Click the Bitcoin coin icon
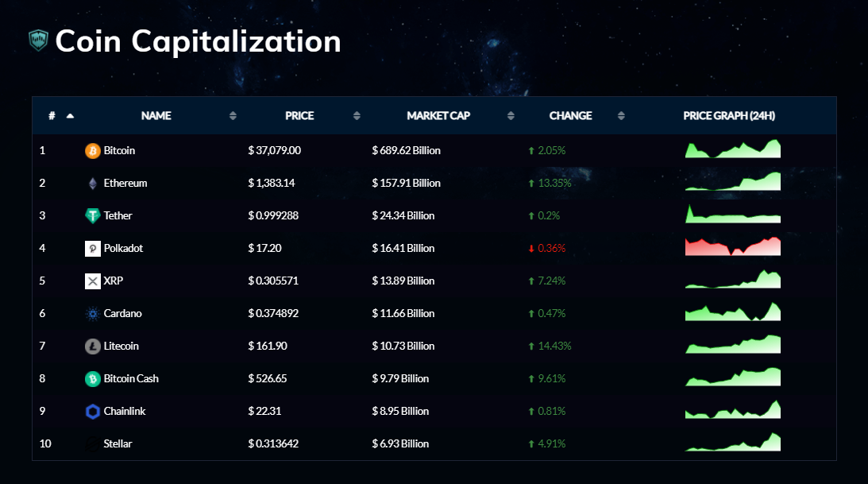The image size is (868, 484). (x=92, y=151)
